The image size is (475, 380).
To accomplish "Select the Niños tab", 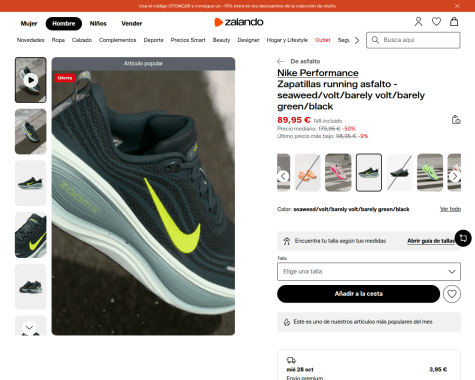I will 98,24.
